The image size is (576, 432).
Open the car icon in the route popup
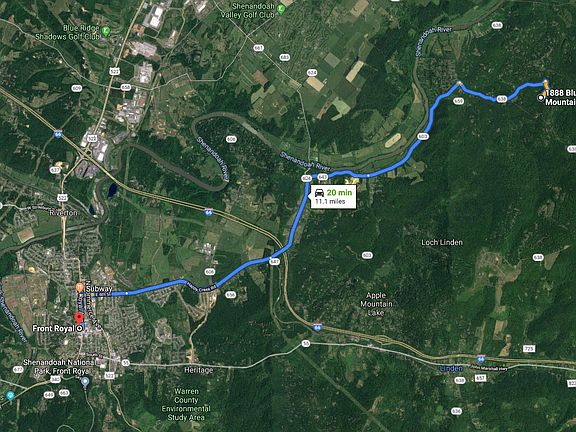[x=320, y=192]
